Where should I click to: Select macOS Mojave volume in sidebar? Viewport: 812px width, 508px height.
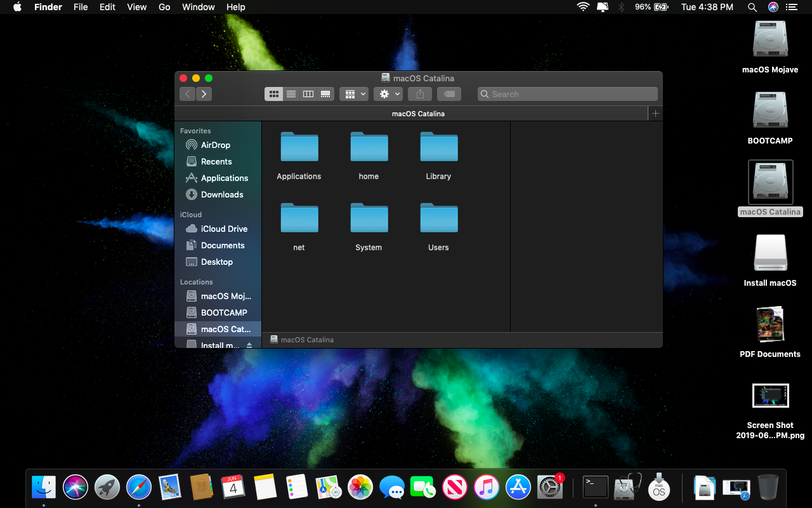click(218, 296)
